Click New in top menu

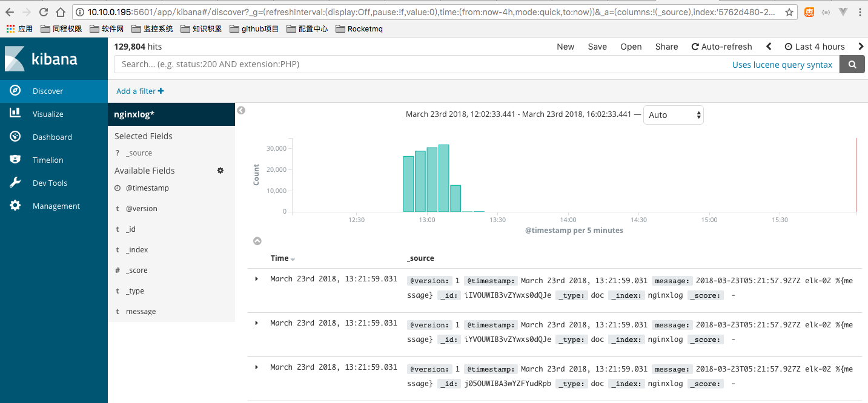tap(565, 47)
